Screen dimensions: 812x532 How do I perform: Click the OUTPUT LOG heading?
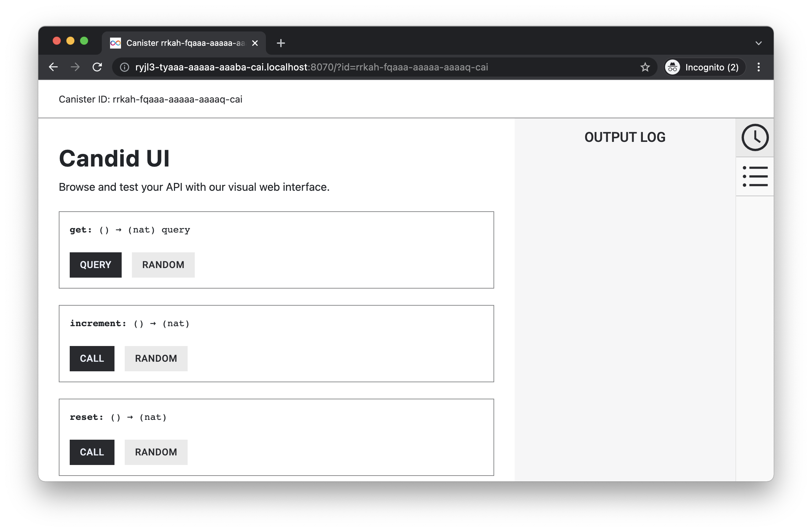(625, 137)
